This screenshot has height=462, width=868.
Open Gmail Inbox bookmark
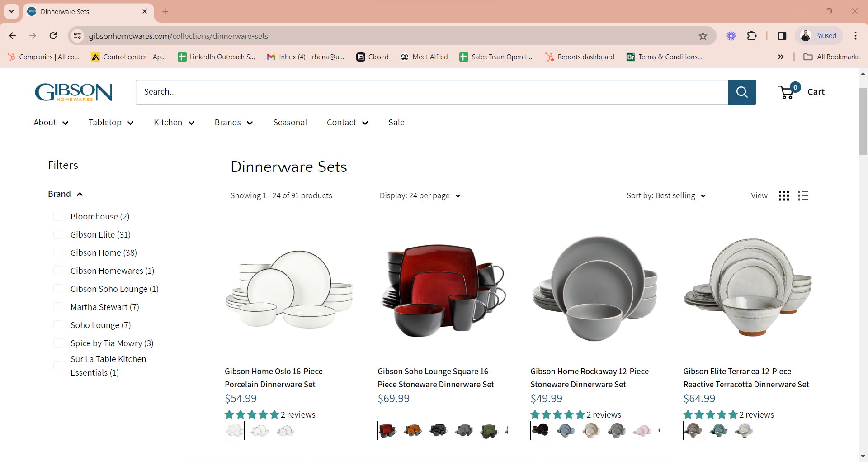306,57
